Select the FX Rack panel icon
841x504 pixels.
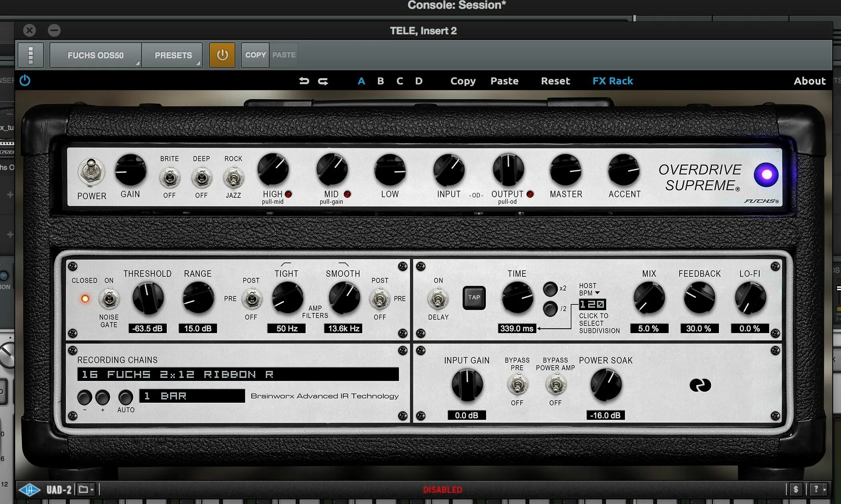point(612,81)
